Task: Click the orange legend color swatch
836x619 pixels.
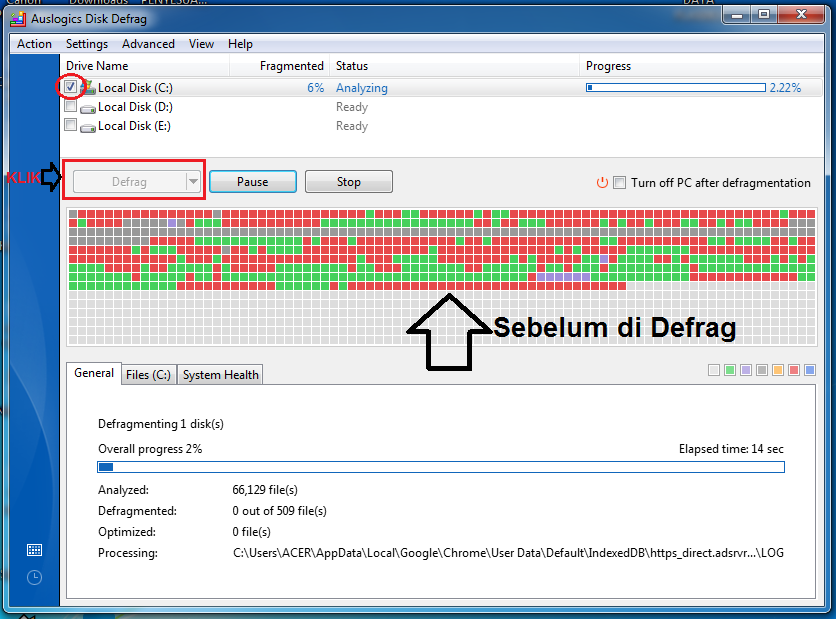Action: pyautogui.click(x=778, y=370)
